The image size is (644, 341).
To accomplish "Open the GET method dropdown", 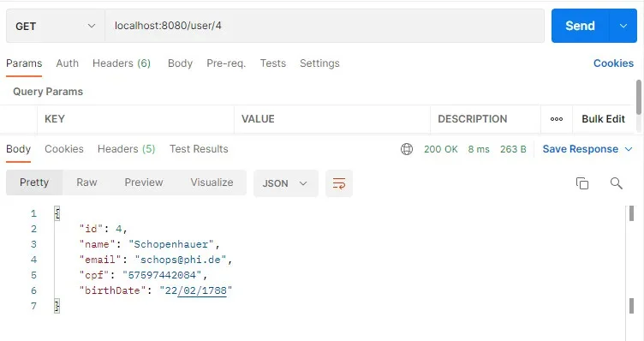I will [x=56, y=26].
